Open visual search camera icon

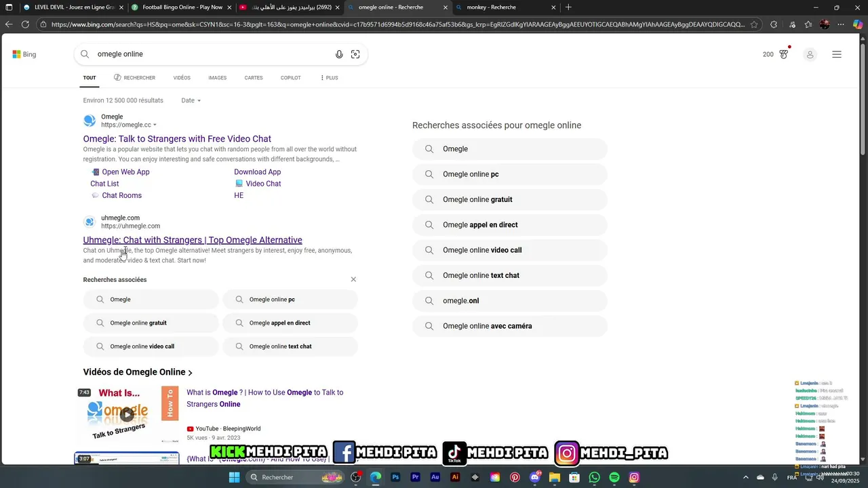pyautogui.click(x=355, y=54)
